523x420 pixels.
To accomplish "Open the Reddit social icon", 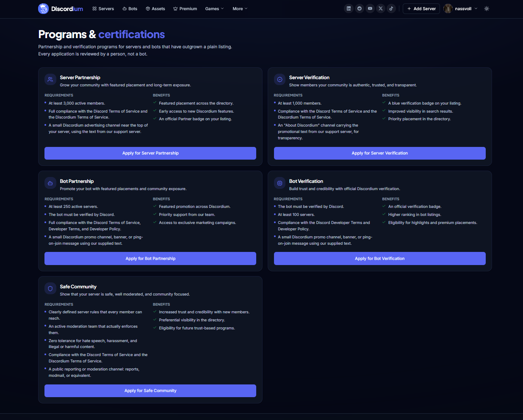I will pyautogui.click(x=360, y=8).
